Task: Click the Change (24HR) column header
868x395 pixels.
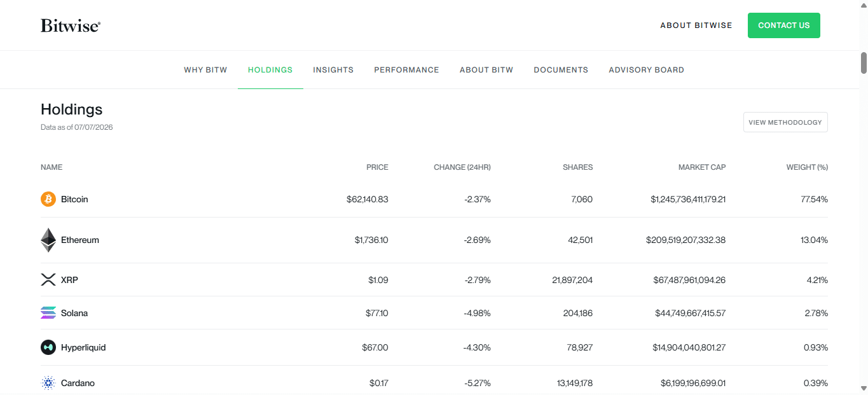Action: coord(462,167)
